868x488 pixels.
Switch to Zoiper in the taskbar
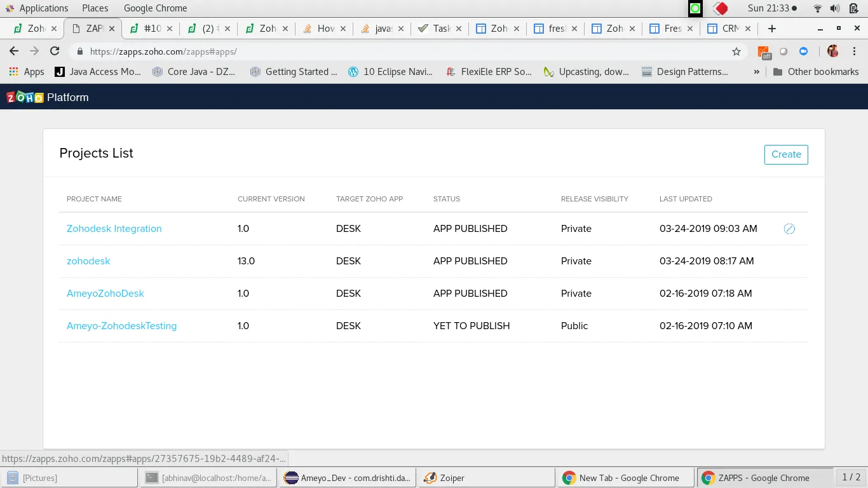(486, 478)
